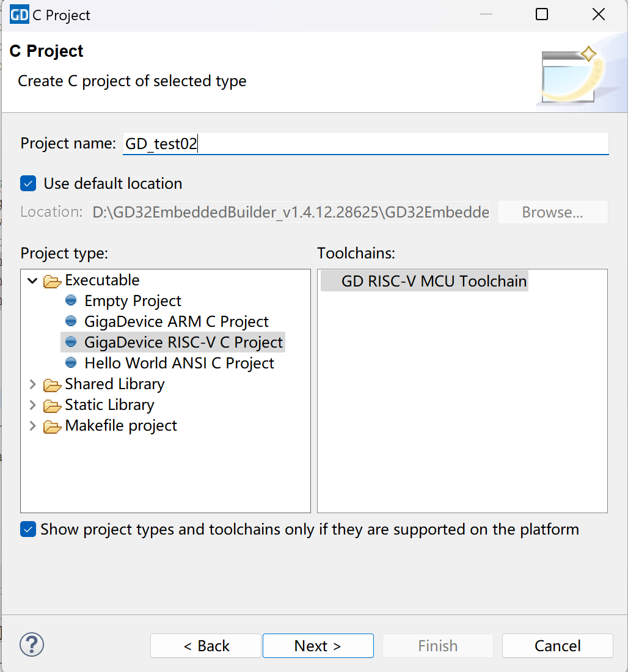Open help via the question mark icon
This screenshot has width=628, height=672.
click(32, 645)
